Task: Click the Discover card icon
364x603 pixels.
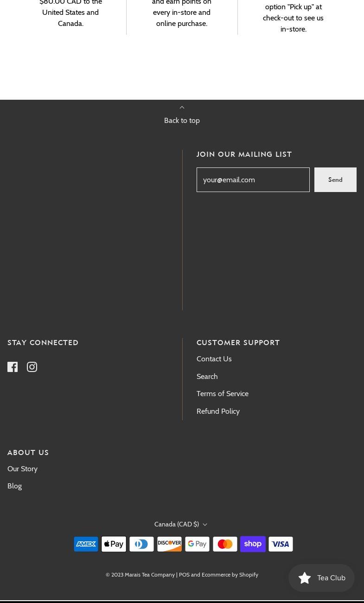Action: click(169, 544)
